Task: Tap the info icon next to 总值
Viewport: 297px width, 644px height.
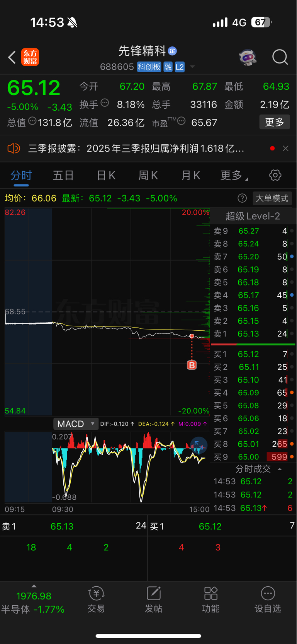Action: (x=32, y=121)
